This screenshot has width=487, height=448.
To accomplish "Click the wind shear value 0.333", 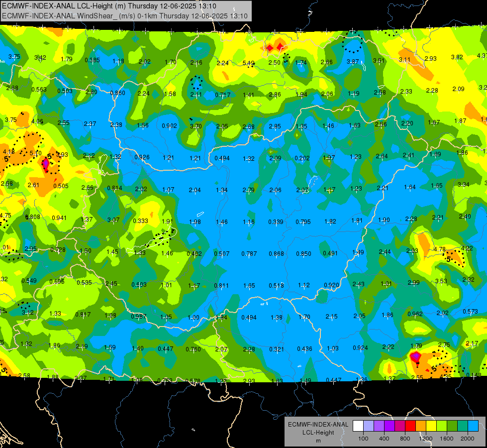I will (x=140, y=221).
